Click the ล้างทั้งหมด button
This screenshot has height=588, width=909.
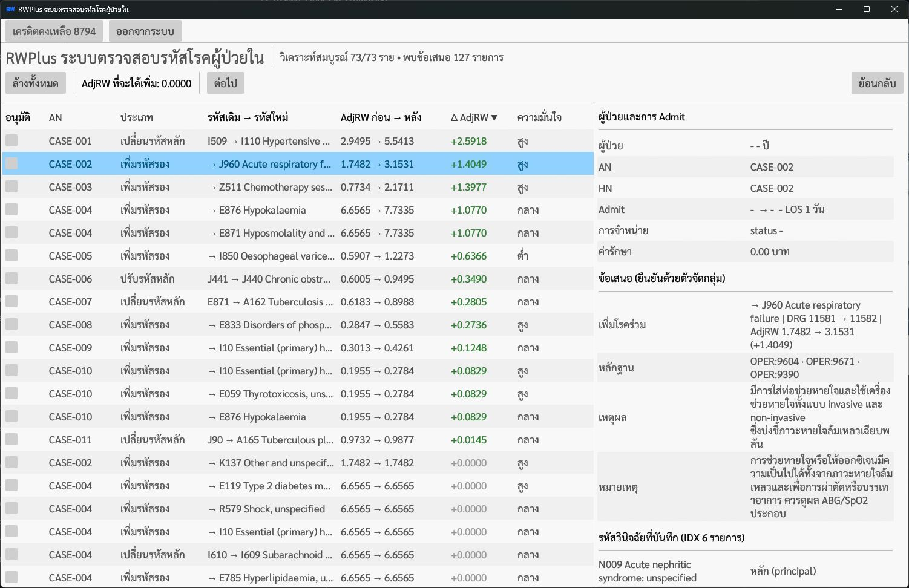point(36,83)
